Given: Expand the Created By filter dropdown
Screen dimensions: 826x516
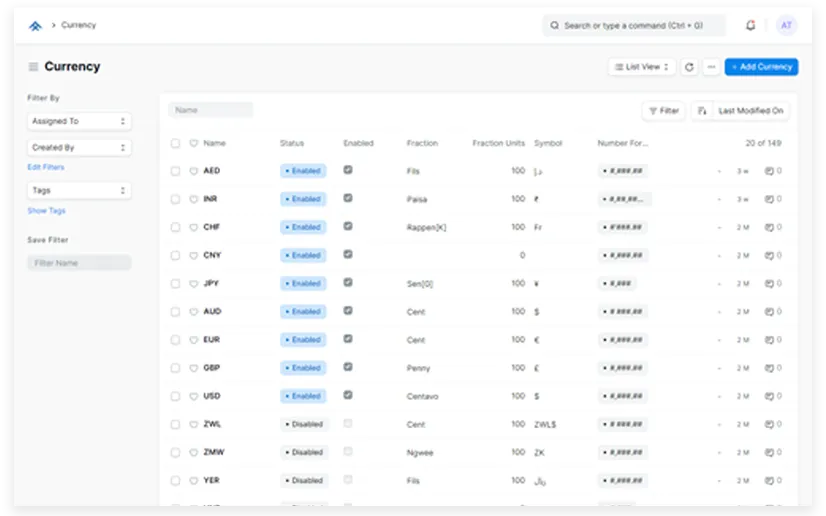Looking at the screenshot, I should pos(79,147).
